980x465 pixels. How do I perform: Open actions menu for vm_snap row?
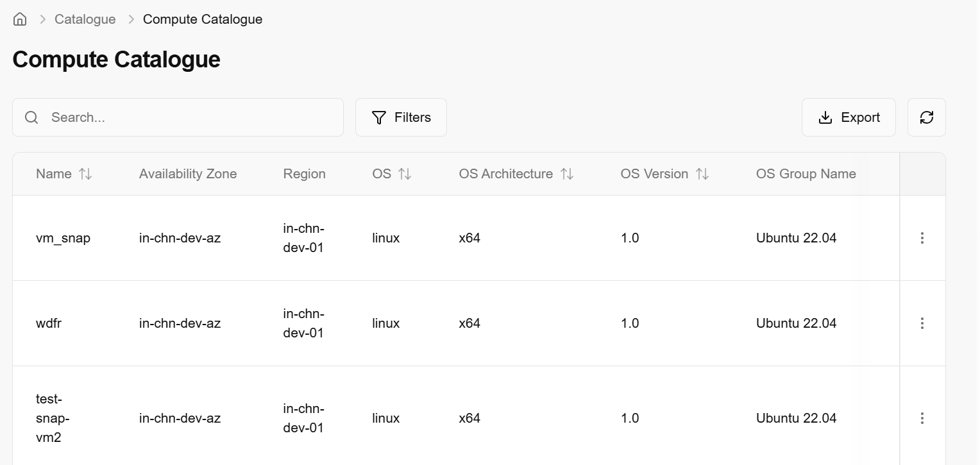click(x=922, y=238)
